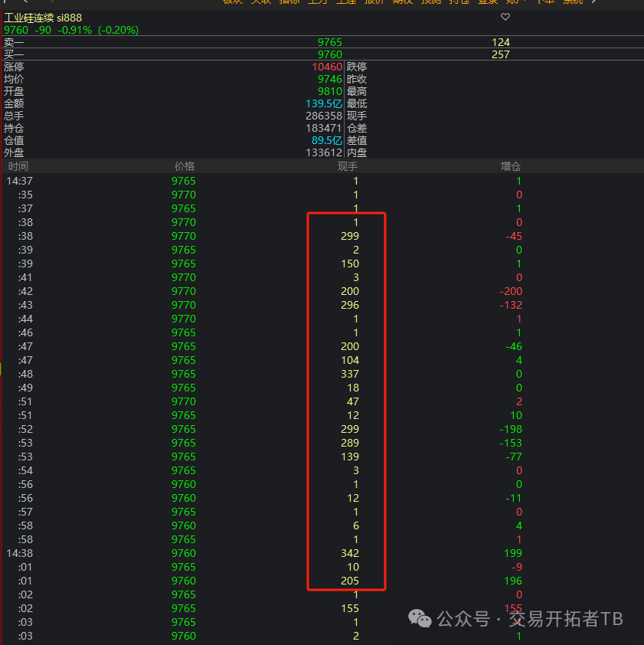
Task: Click the 仓差 label
Action: (x=357, y=129)
